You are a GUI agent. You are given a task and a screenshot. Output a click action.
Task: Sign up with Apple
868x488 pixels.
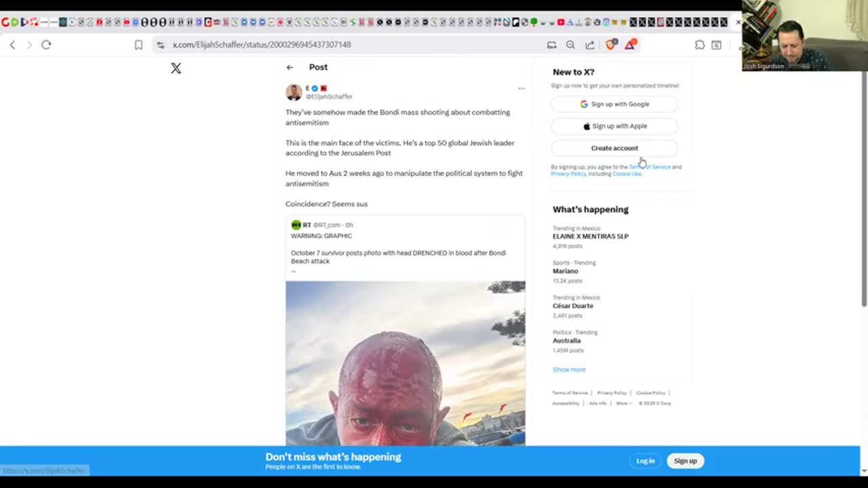pos(614,126)
